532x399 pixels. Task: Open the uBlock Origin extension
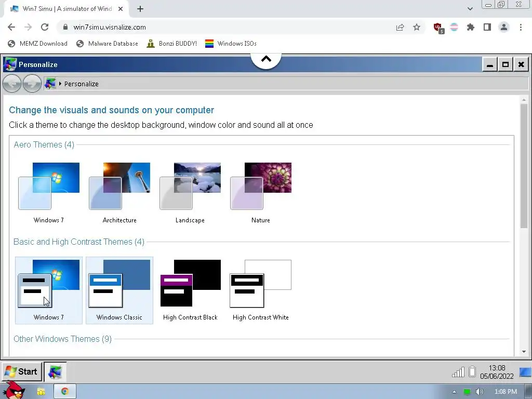438,28
